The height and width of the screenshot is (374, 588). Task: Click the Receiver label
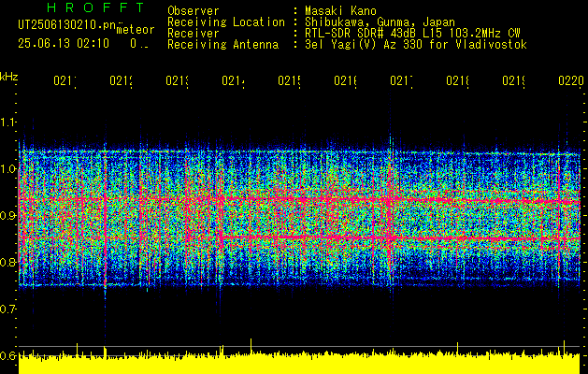194,34
